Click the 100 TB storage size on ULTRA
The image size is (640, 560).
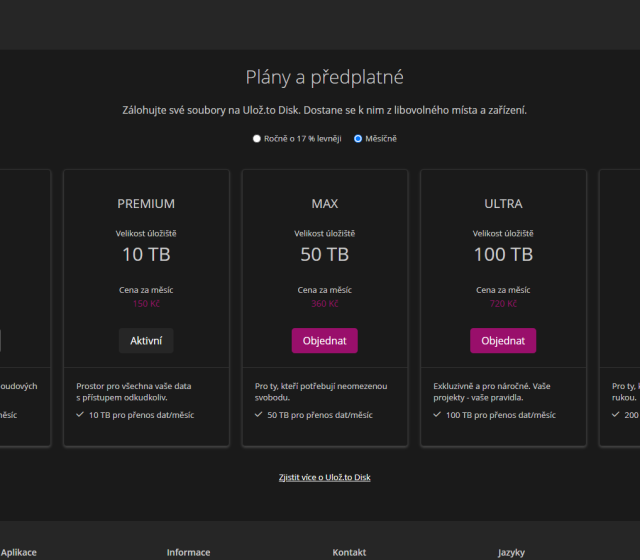503,255
